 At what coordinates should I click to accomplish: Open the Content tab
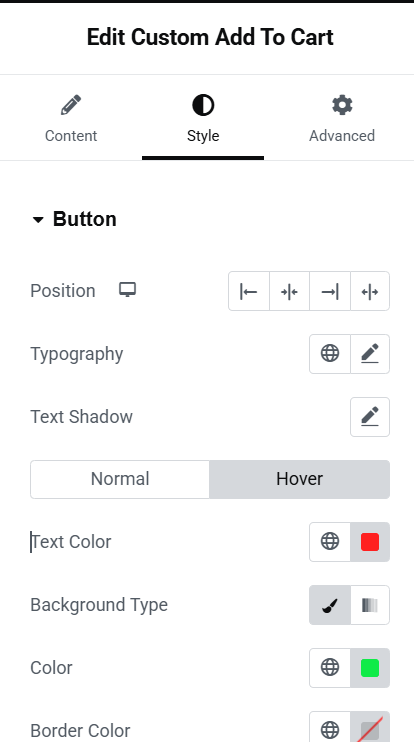[x=71, y=118]
